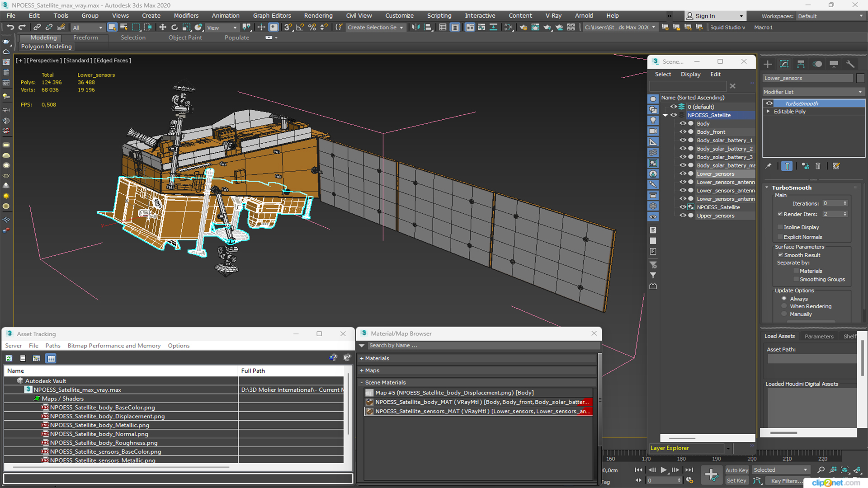Expand the Editable Poly stack entry
Screen dimensions: 868x488
(x=768, y=112)
